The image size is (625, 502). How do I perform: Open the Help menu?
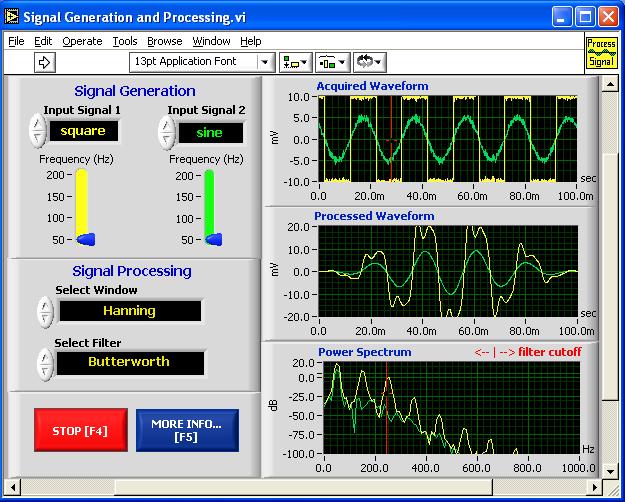point(251,41)
